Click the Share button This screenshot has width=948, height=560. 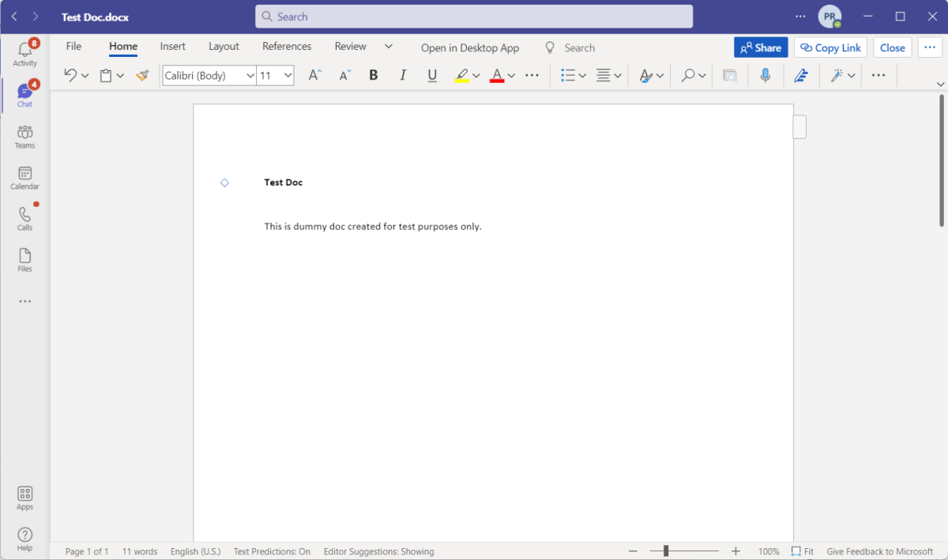760,47
